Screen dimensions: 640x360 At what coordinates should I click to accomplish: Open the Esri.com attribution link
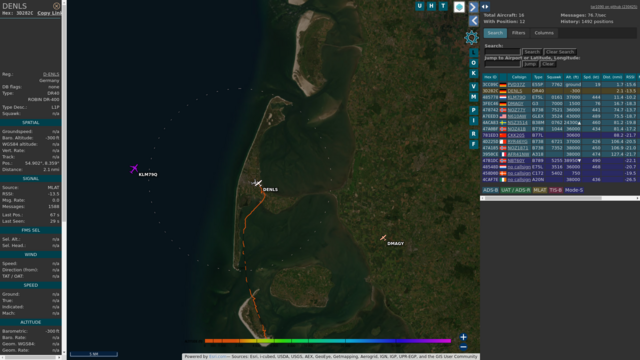(x=217, y=357)
